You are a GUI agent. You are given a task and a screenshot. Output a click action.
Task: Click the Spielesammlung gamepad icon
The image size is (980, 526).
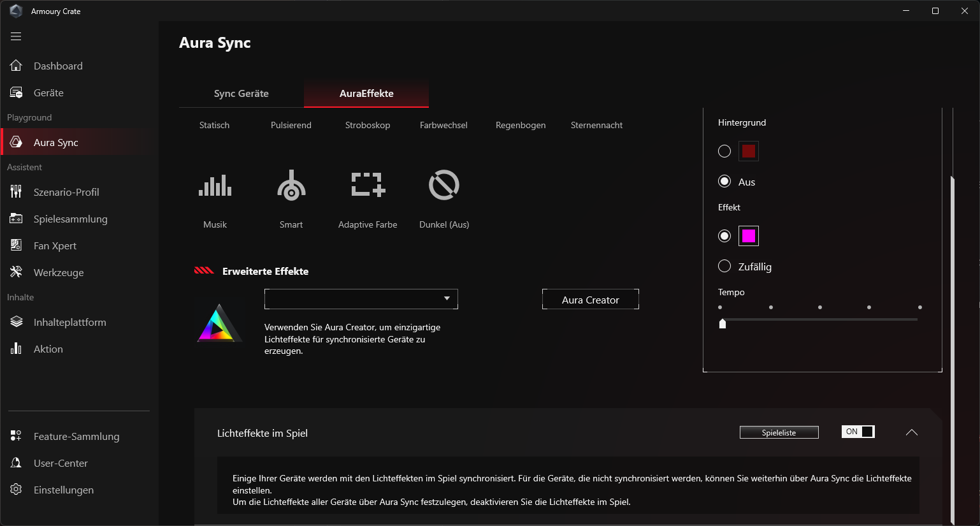(16, 219)
